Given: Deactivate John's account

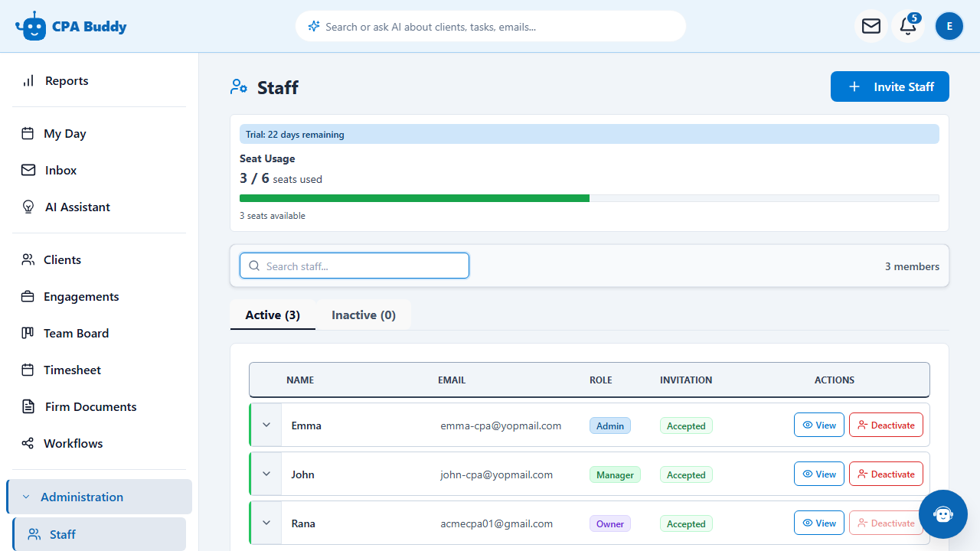Looking at the screenshot, I should click(x=886, y=474).
